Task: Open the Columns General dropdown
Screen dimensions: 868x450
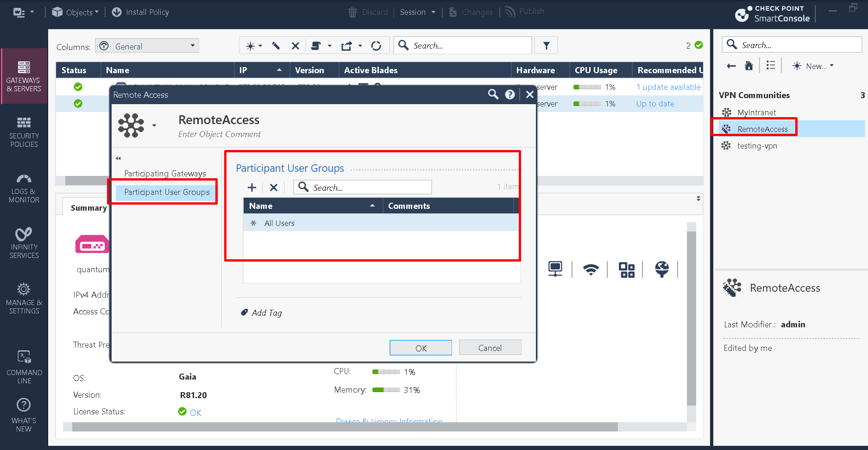Action: click(x=147, y=45)
